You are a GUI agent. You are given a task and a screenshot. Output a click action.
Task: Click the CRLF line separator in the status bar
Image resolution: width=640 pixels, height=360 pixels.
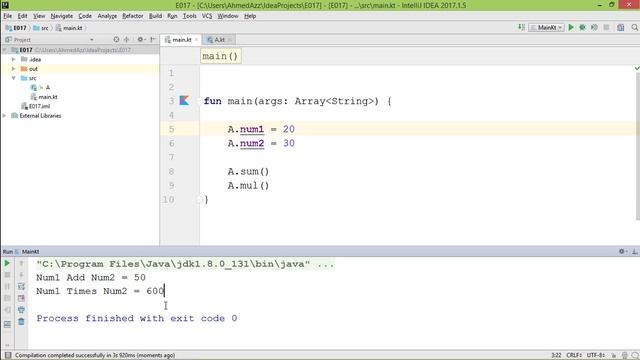[x=574, y=355]
